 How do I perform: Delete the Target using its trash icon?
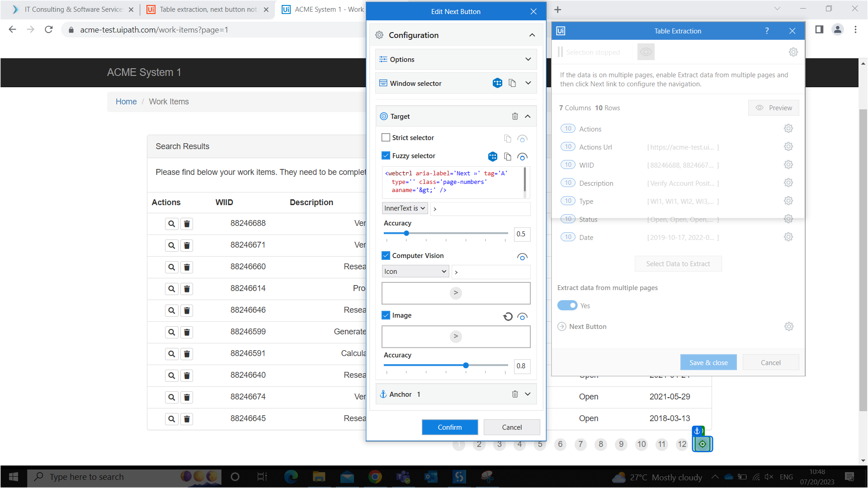515,117
